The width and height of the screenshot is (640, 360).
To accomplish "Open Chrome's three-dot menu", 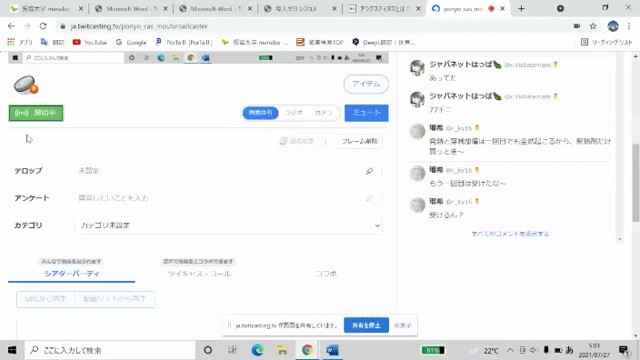I will coord(629,26).
